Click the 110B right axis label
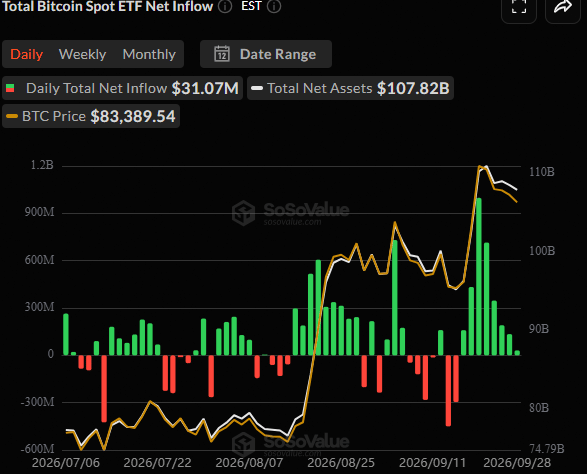Screen dimensions: 587x474 click(542, 172)
